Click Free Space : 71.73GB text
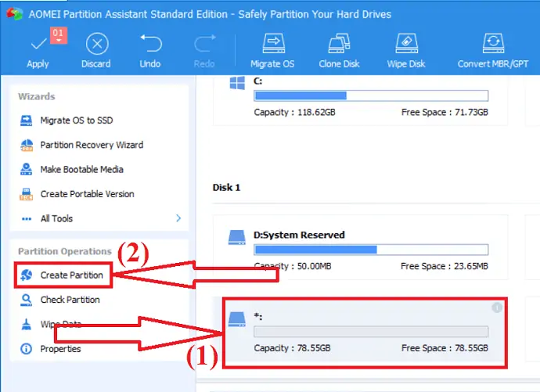Image resolution: width=540 pixels, height=392 pixels. (445, 112)
